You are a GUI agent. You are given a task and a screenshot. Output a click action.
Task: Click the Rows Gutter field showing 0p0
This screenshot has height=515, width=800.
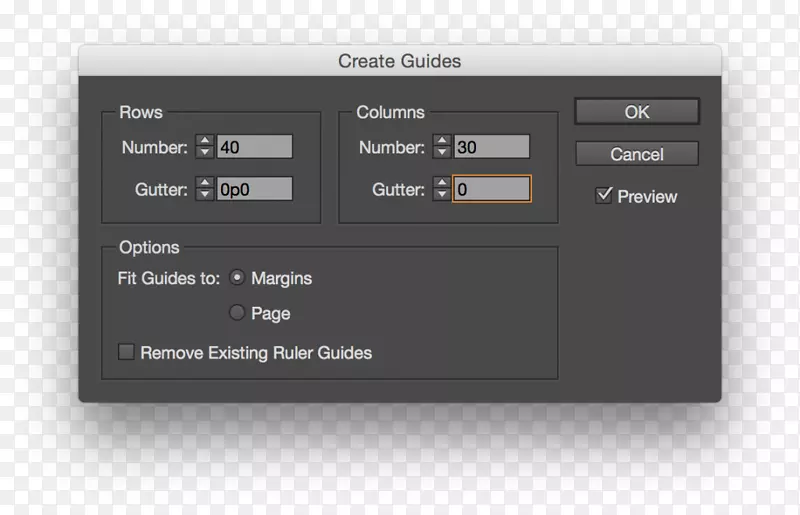[x=255, y=189]
